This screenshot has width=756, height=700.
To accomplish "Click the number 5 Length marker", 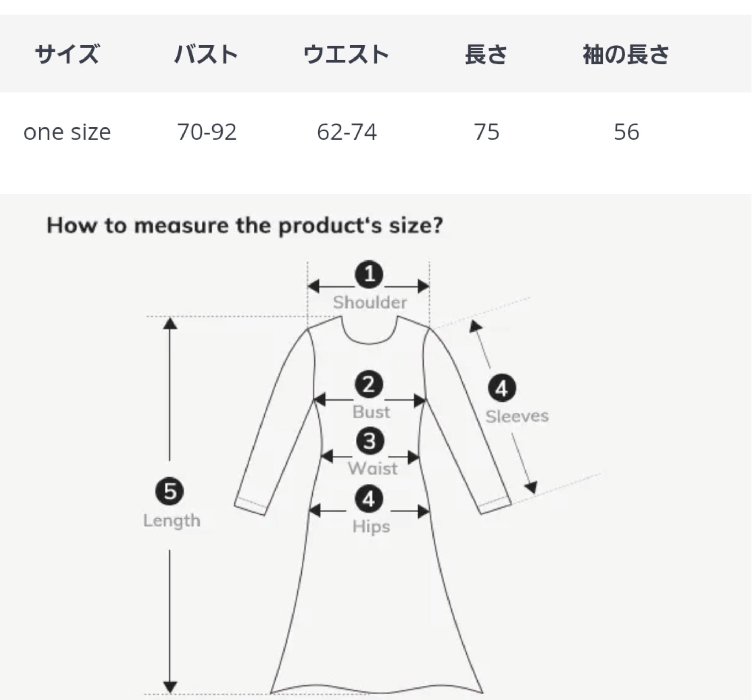I will (x=170, y=491).
